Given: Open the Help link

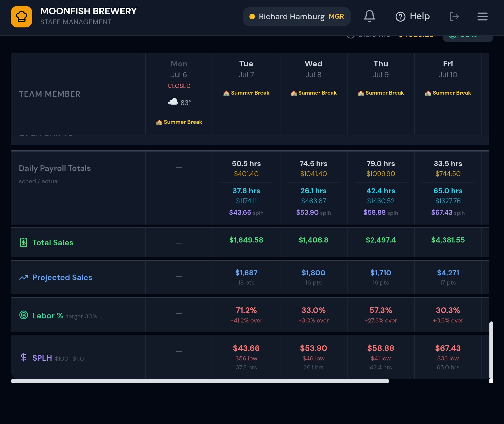Looking at the screenshot, I should [413, 16].
